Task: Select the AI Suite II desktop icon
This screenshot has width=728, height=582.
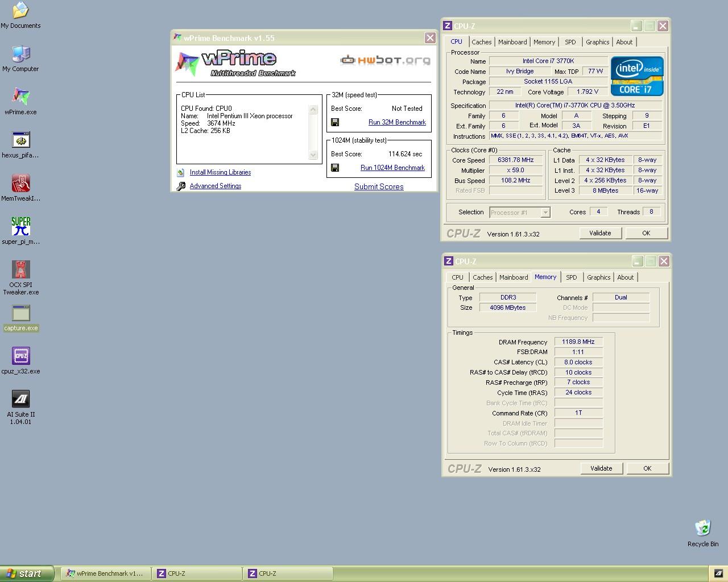Action: tap(20, 408)
